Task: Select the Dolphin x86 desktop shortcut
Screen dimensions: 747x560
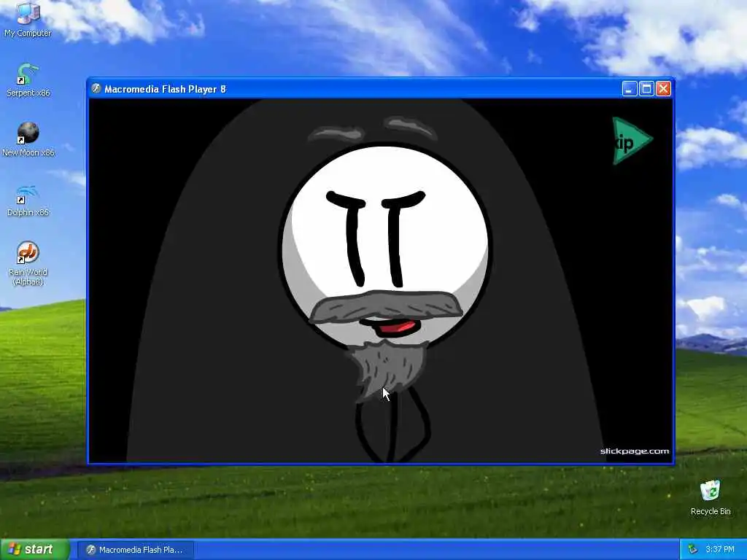Action: [28, 200]
